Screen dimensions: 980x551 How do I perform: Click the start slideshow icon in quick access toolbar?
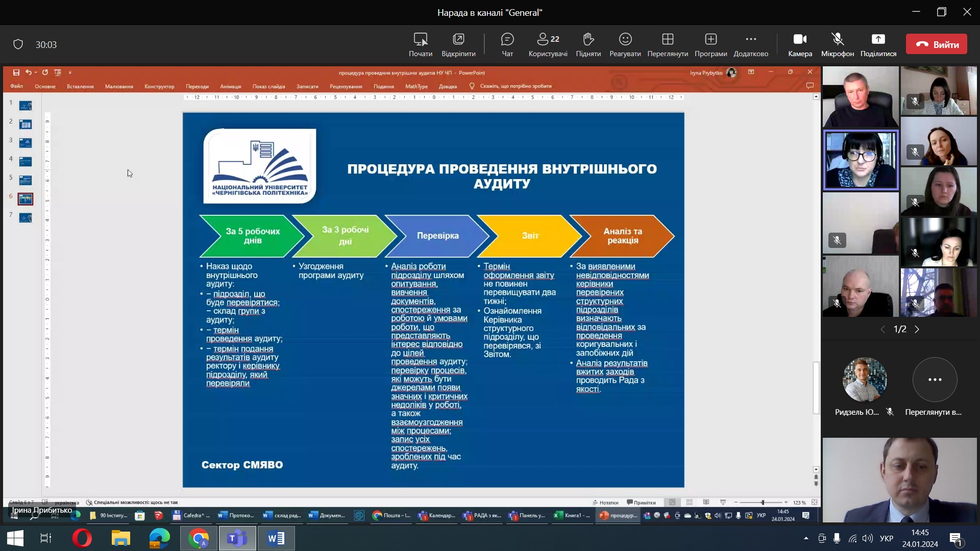click(x=58, y=72)
